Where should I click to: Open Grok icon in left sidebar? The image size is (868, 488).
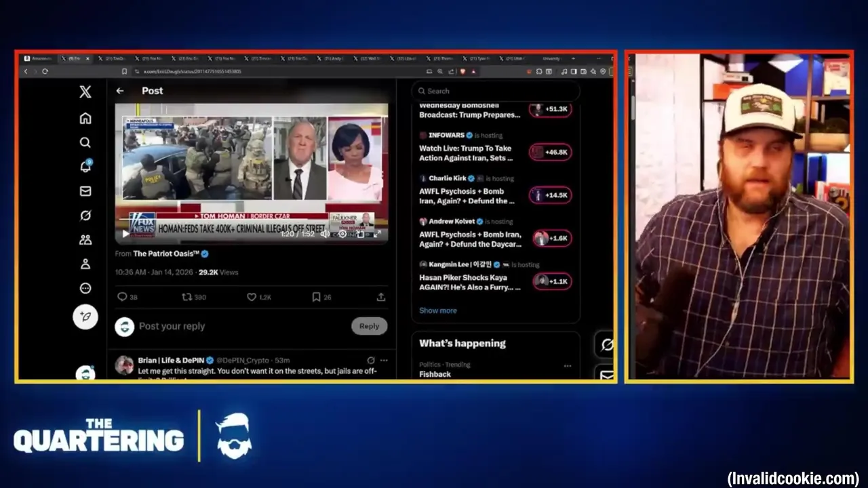(x=85, y=216)
